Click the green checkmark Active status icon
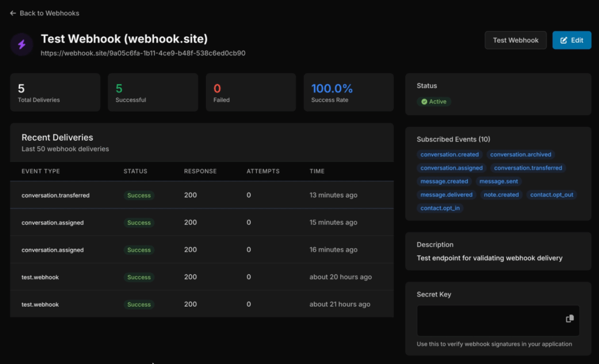 [x=424, y=102]
